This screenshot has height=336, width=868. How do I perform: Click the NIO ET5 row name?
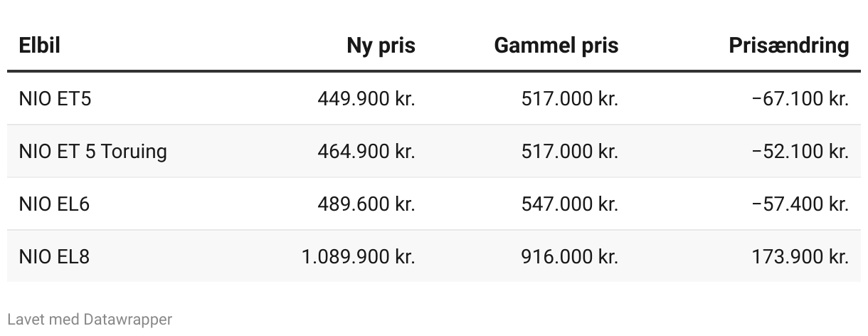[55, 98]
